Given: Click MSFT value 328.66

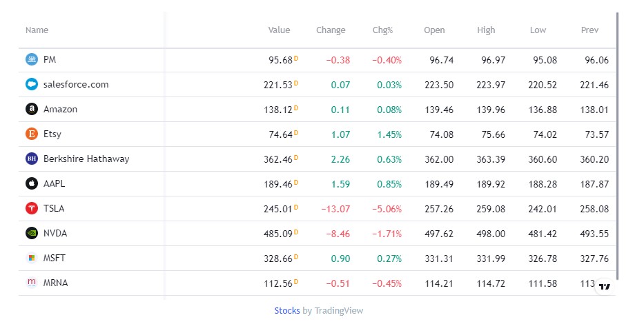Looking at the screenshot, I should coord(278,259).
